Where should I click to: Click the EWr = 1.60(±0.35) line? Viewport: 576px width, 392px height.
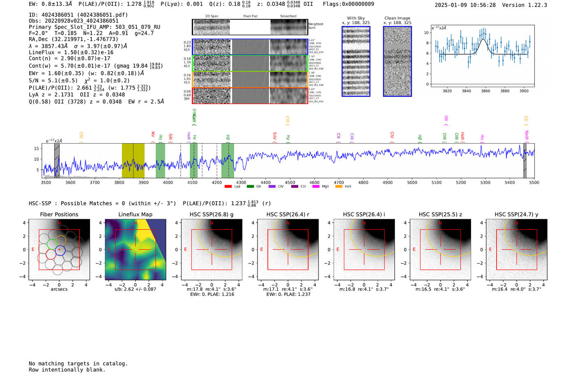[86, 74]
